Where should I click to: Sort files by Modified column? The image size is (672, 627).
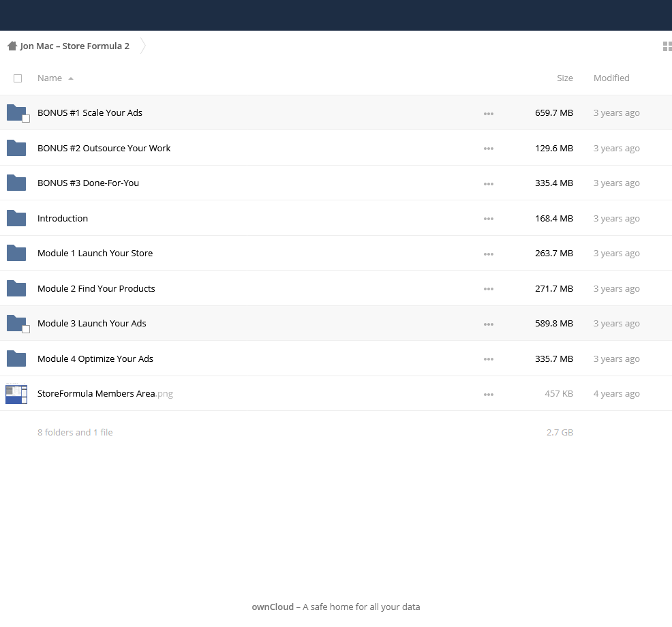point(611,78)
